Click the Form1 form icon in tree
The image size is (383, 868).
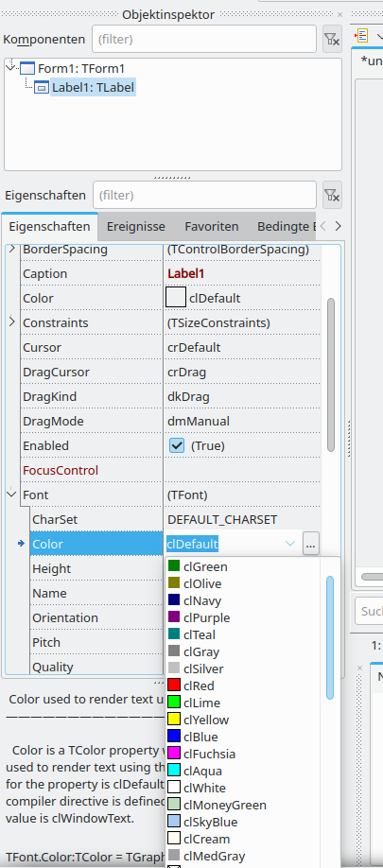point(27,69)
